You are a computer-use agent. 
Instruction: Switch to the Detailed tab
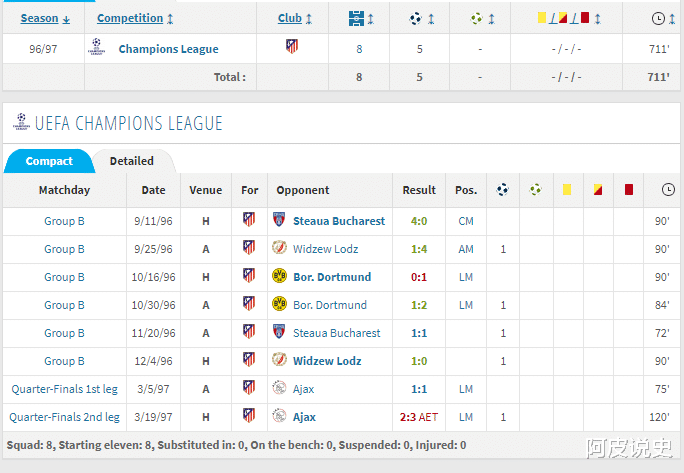click(x=131, y=161)
